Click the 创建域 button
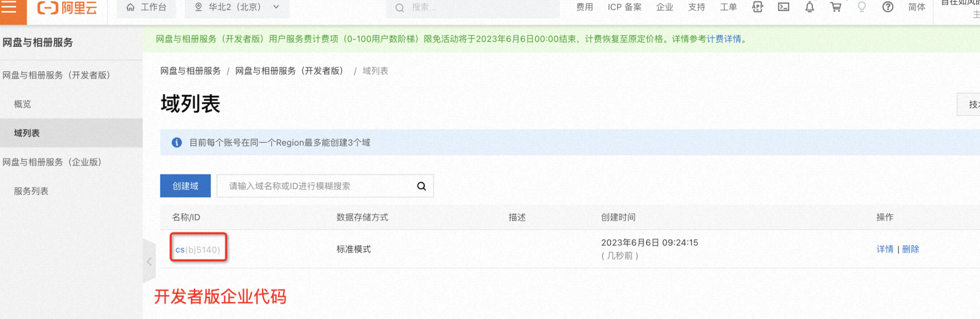This screenshot has height=319, width=980. (x=185, y=186)
